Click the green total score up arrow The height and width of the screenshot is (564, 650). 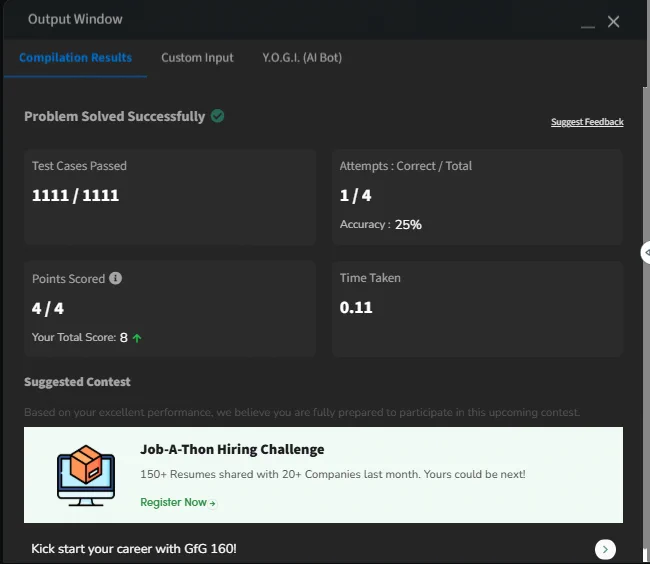(x=137, y=338)
